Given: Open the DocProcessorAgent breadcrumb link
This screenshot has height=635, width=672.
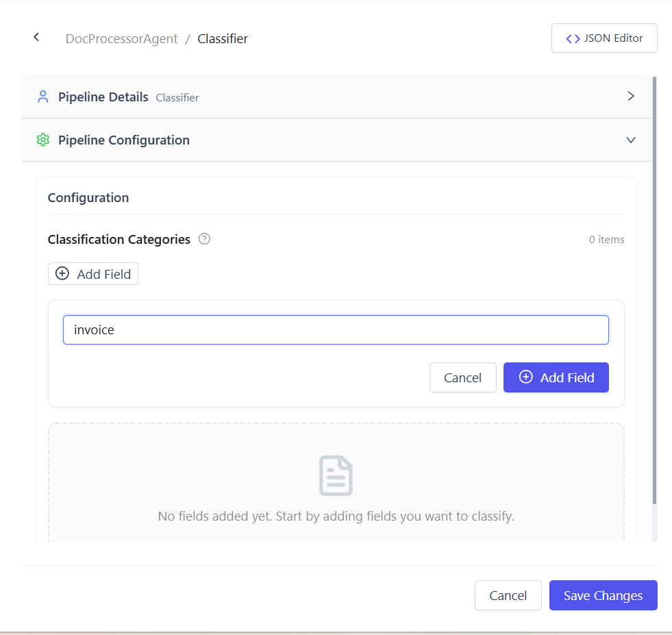Looking at the screenshot, I should coord(121,38).
